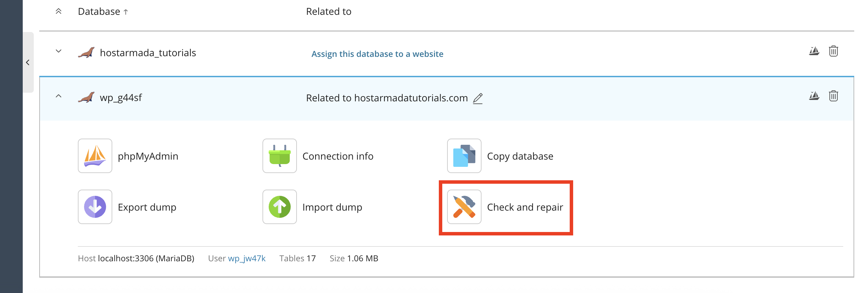This screenshot has height=293, width=868.
Task: Open phpMyAdmin shortcut for wp_g44sf row
Action: click(814, 96)
